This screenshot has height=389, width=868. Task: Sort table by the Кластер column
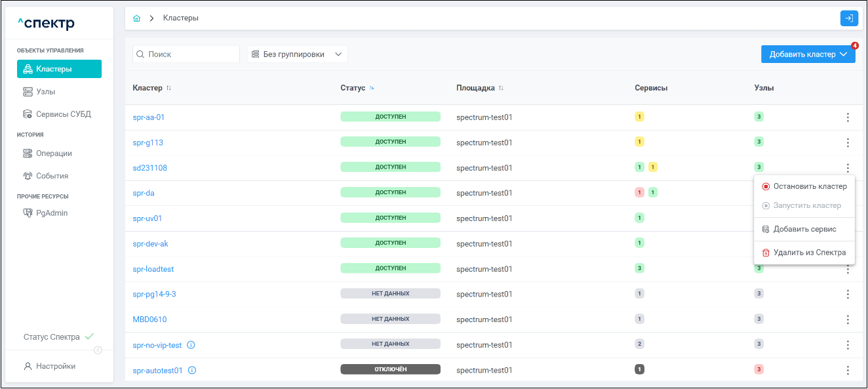tap(168, 88)
